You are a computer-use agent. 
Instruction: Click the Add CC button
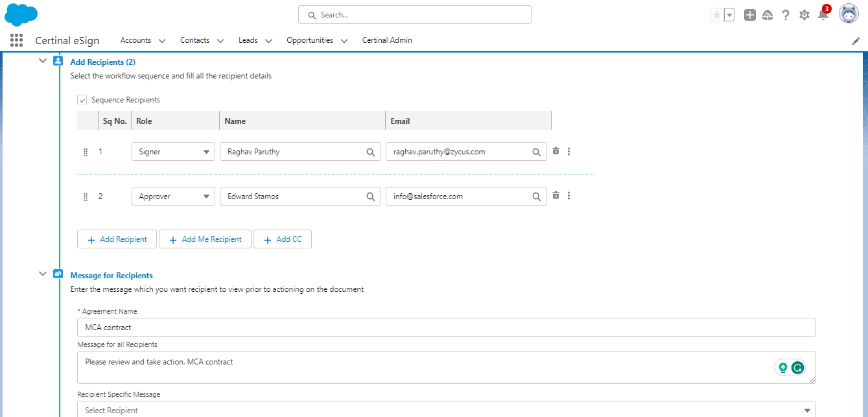(x=282, y=239)
